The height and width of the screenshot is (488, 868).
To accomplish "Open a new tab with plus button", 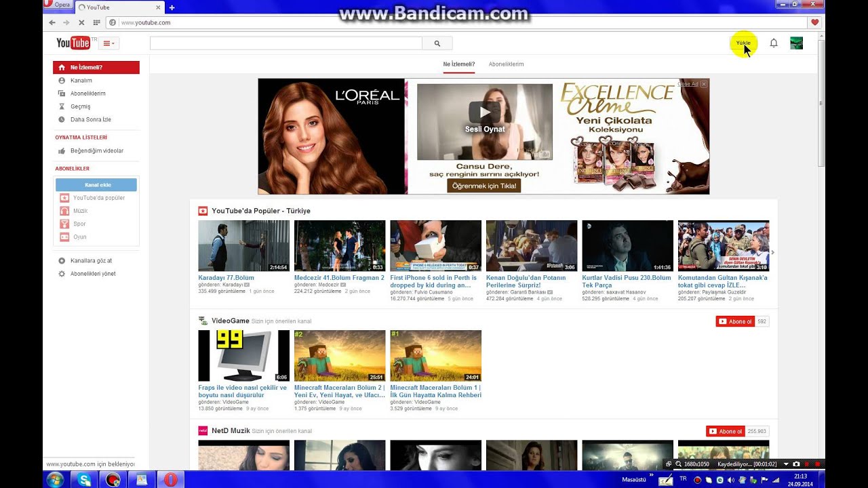I will coord(172,7).
